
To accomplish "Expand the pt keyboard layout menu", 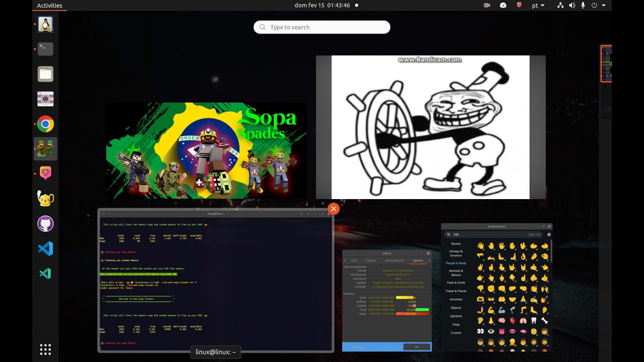I will pos(538,6).
